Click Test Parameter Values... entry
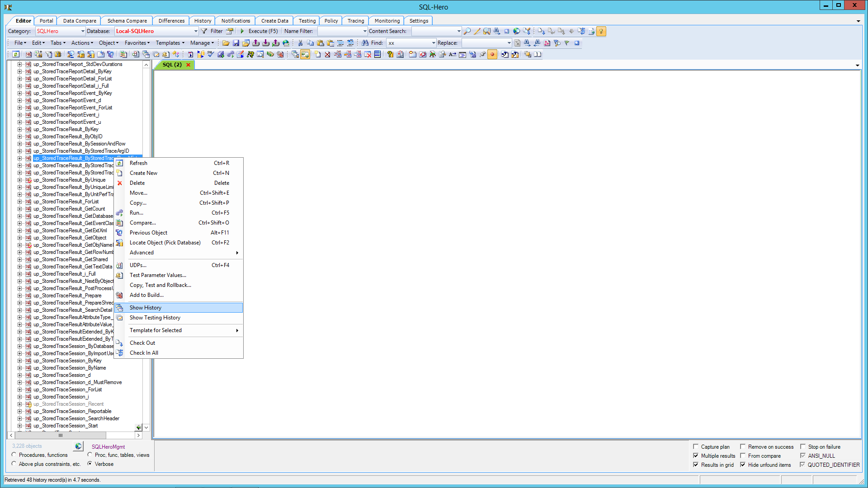Screen dimensions: 868x488 coord(179,275)
